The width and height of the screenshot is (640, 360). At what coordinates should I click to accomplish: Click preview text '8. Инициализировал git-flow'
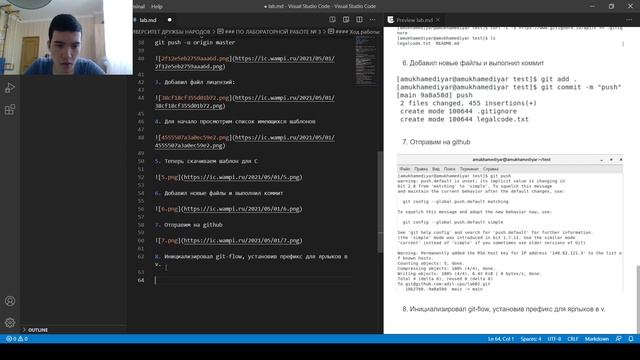503,309
